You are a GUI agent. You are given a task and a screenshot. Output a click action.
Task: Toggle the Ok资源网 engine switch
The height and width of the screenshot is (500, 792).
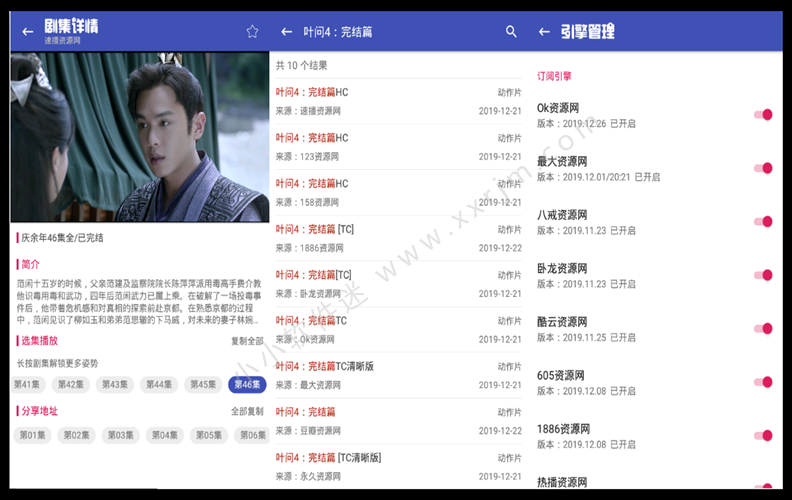tap(763, 115)
